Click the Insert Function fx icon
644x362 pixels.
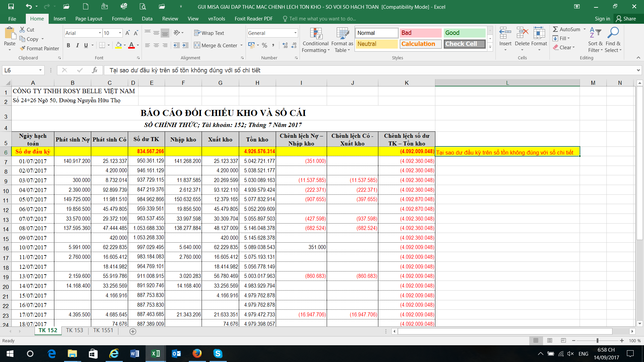pyautogui.click(x=95, y=70)
